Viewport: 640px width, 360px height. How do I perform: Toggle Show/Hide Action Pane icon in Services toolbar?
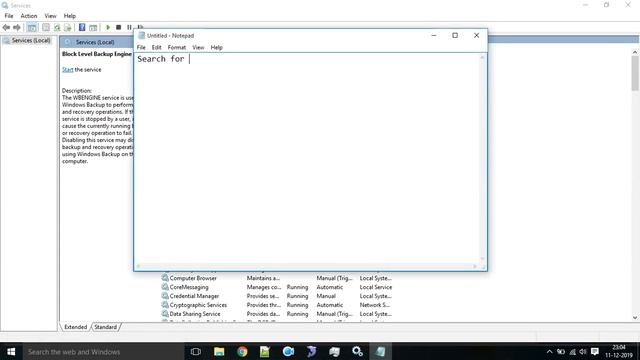[x=93, y=27]
